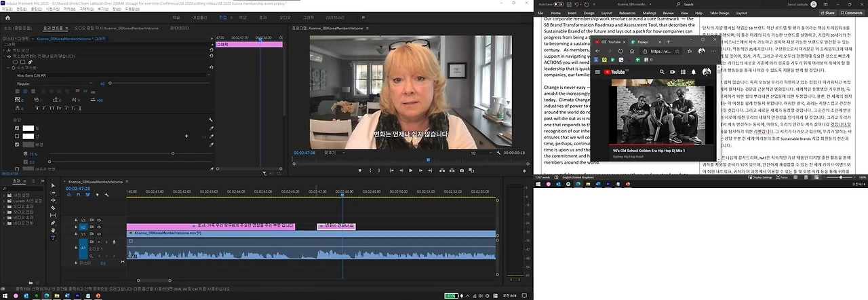The height and width of the screenshot is (300, 868).
Task: Play the Program monitor video
Action: [411, 170]
